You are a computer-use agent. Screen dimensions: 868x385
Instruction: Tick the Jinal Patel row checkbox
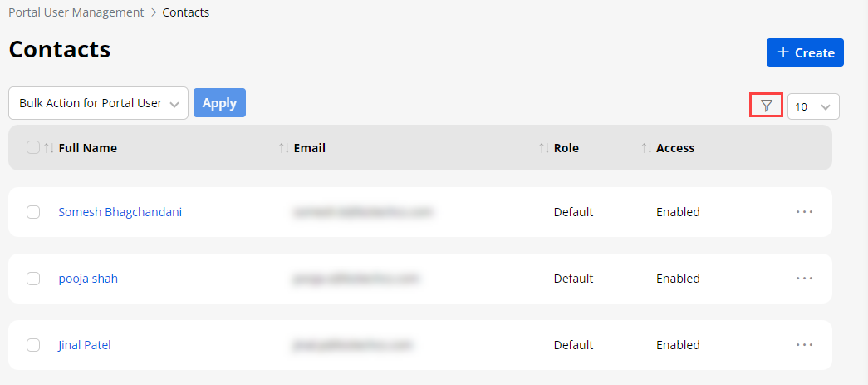pyautogui.click(x=33, y=345)
